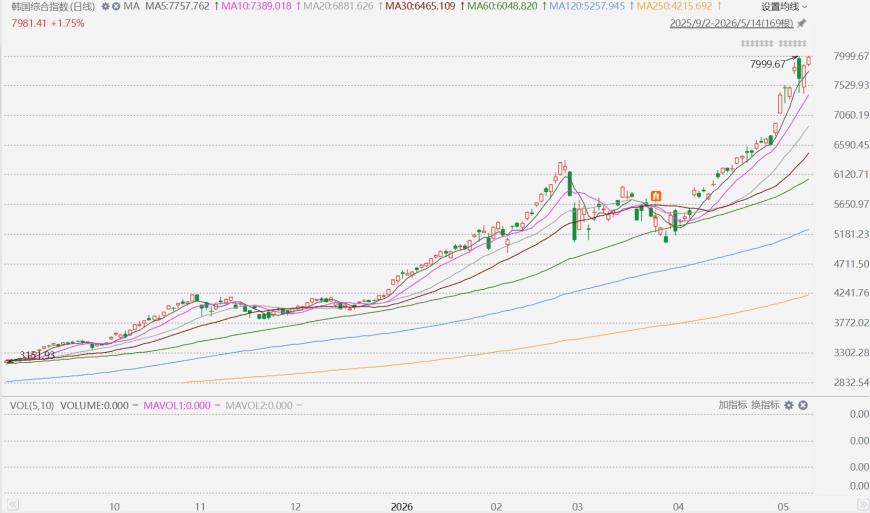Open MA indicator settings gear icon

(105, 7)
